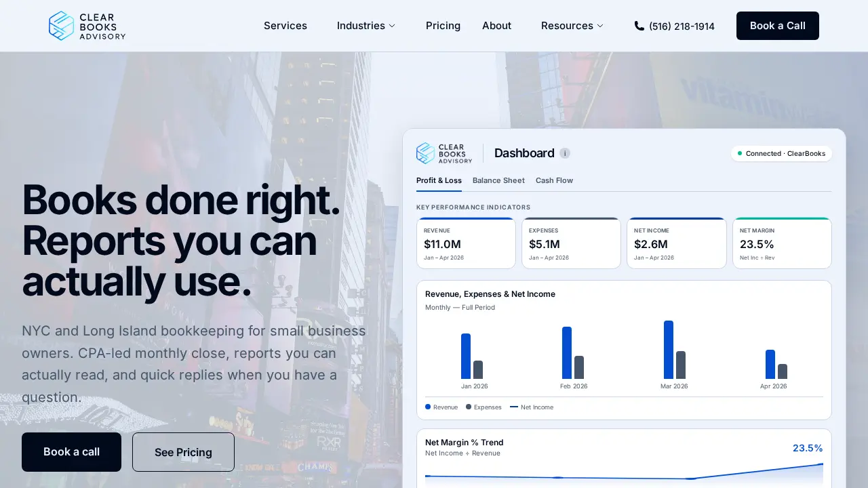Click the Connected · ClearBooks status badge
Viewport: 868px width, 488px height.
pos(781,153)
